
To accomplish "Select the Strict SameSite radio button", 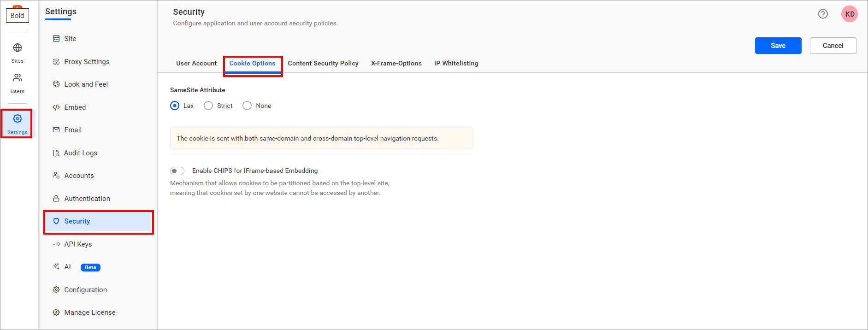I will point(208,106).
